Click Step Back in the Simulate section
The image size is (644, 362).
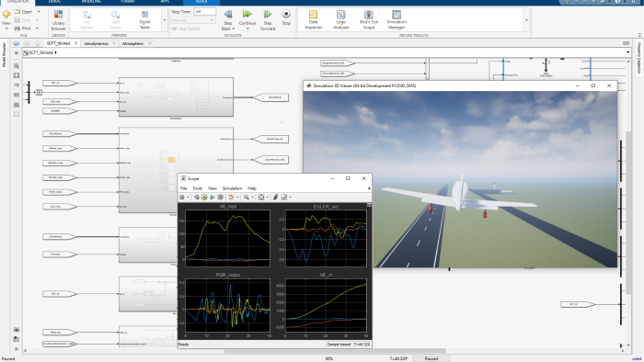(x=228, y=20)
